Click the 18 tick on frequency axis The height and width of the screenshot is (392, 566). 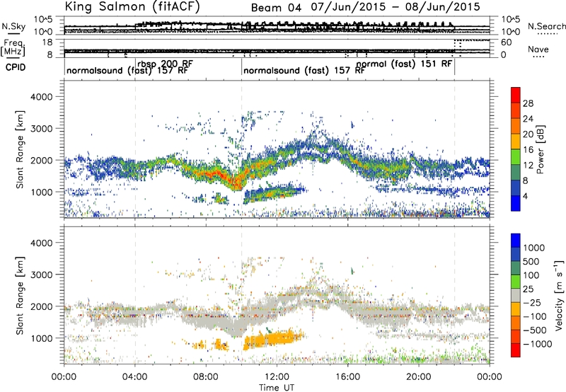pos(47,42)
